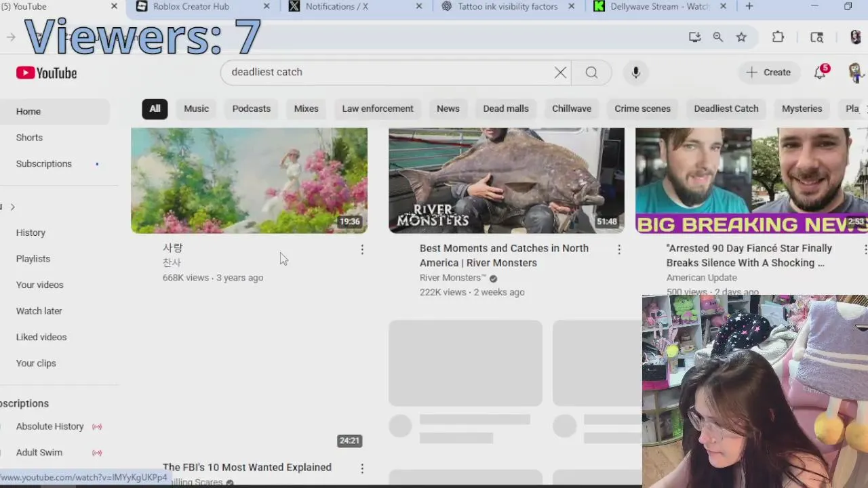Click the browser profile avatar
The image size is (868, 488).
pos(856,37)
